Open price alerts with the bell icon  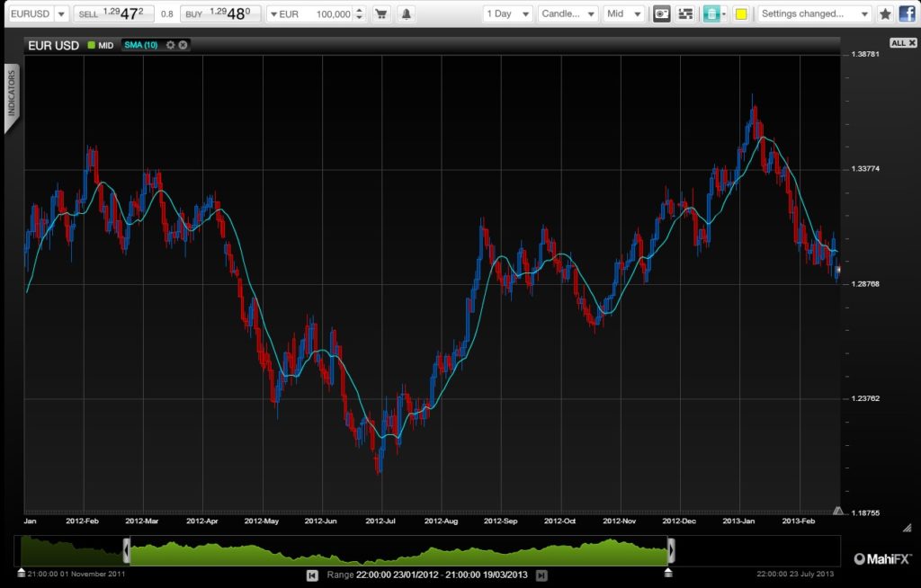(407, 14)
